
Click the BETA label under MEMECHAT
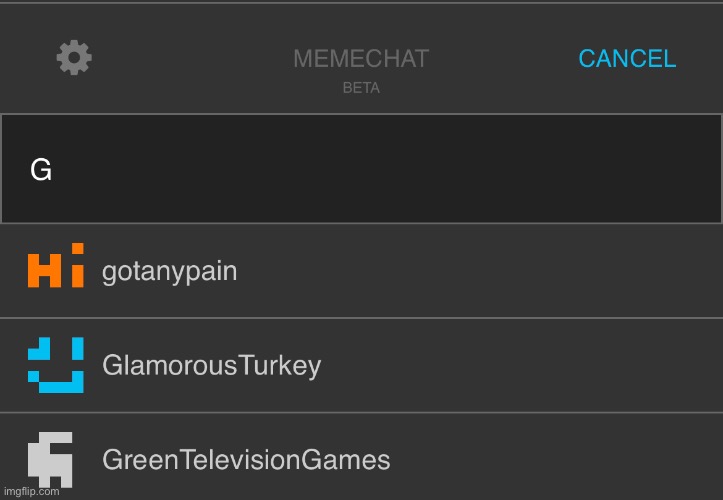point(361,88)
